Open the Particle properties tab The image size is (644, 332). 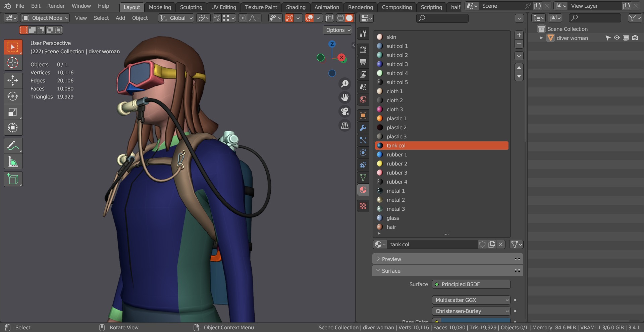click(x=363, y=140)
